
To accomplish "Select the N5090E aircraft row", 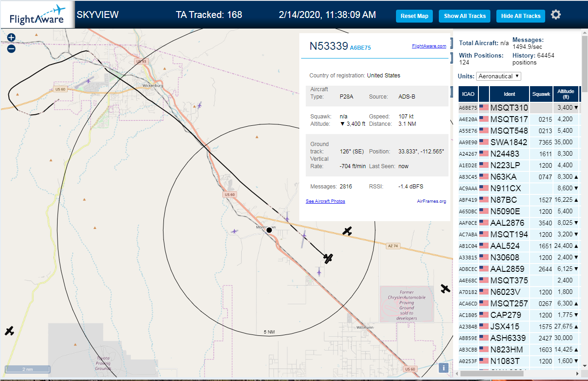I will [x=519, y=211].
